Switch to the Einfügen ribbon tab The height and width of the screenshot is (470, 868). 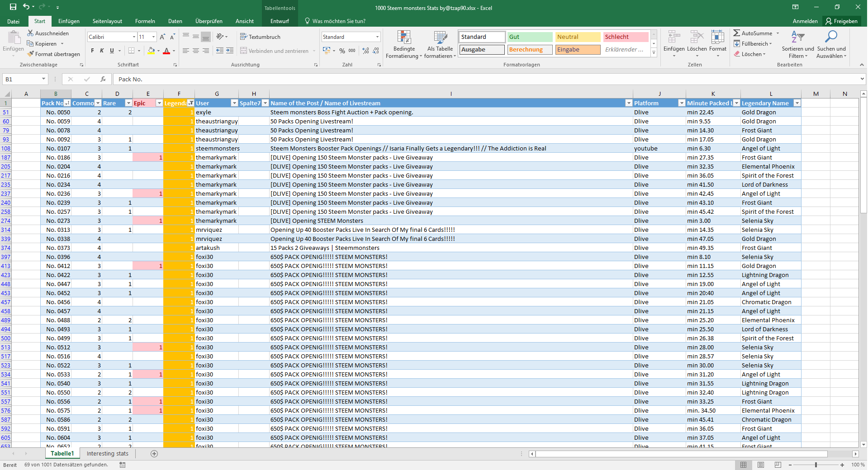pyautogui.click(x=69, y=21)
